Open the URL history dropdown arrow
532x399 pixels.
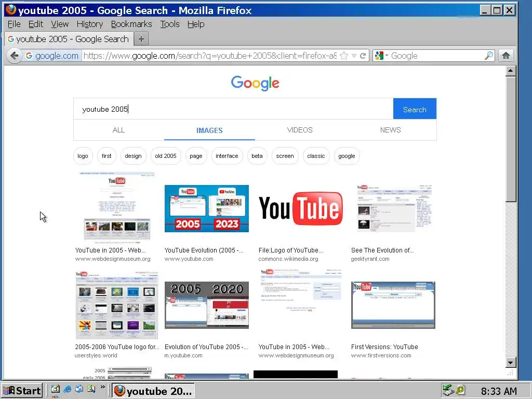click(x=354, y=56)
